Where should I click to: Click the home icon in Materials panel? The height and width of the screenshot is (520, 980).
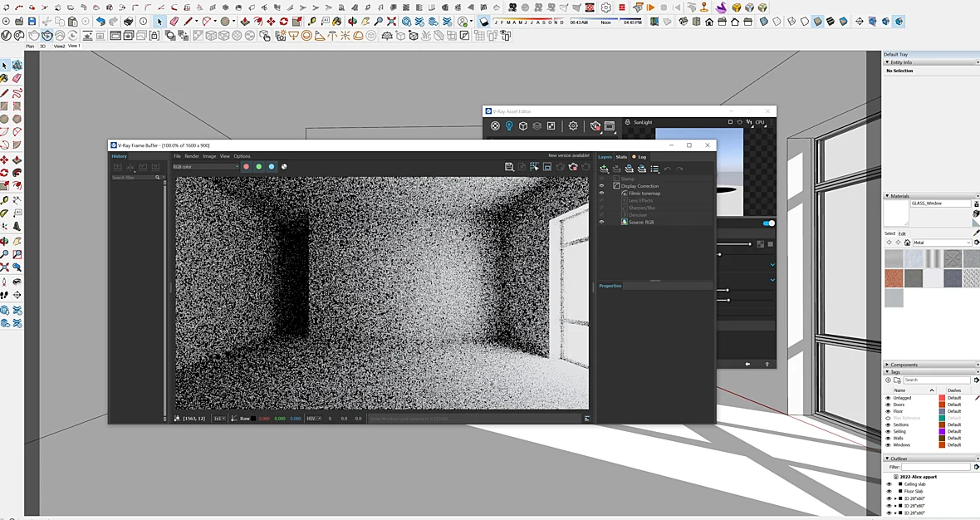pyautogui.click(x=907, y=243)
